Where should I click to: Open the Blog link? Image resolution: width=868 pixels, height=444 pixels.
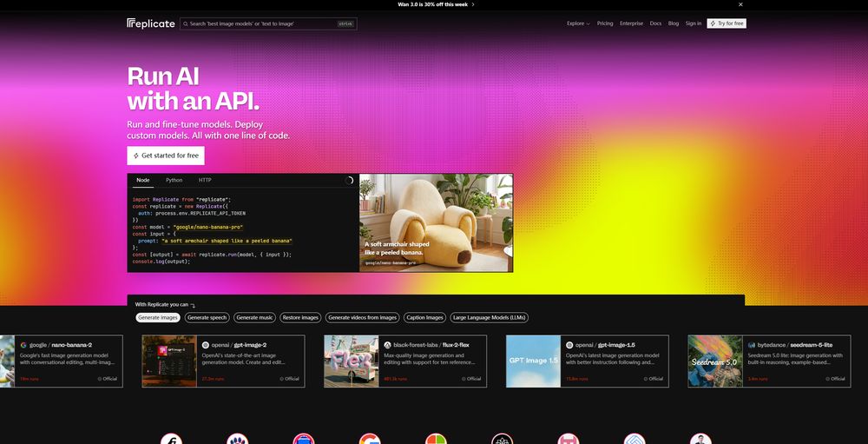pyautogui.click(x=674, y=23)
